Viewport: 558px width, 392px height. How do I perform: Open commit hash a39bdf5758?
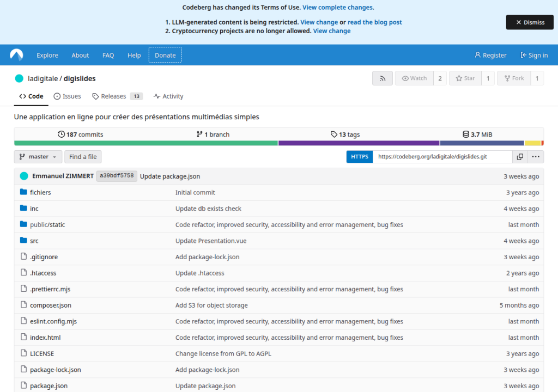click(117, 176)
